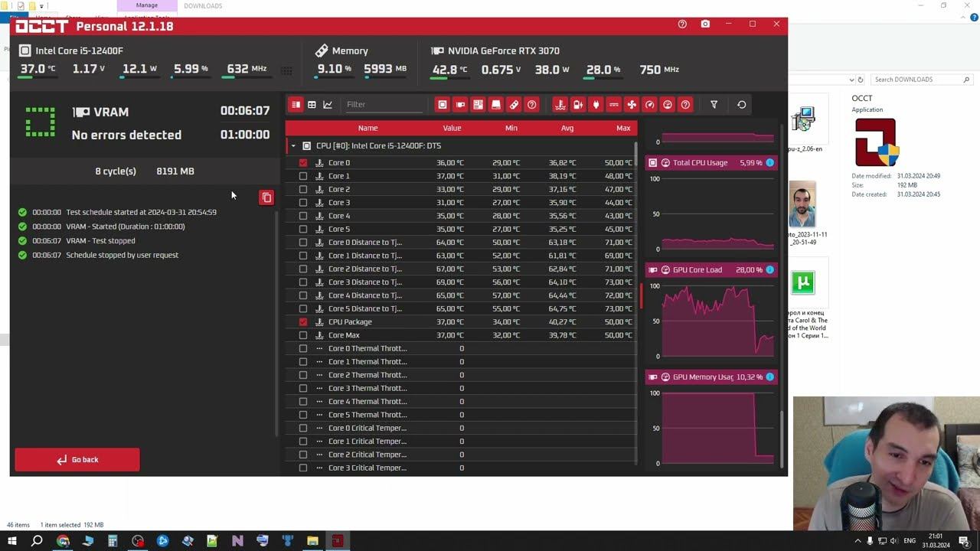
Task: Click Value column header
Action: pos(452,128)
